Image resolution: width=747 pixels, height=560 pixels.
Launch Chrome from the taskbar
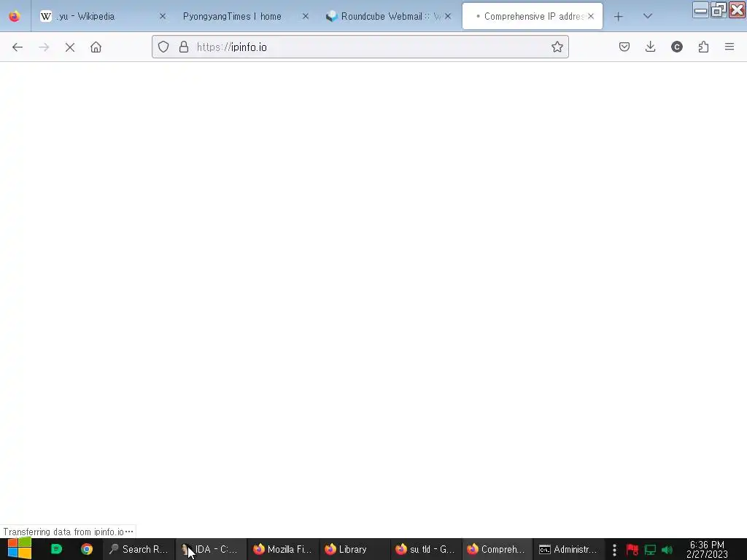point(87,549)
